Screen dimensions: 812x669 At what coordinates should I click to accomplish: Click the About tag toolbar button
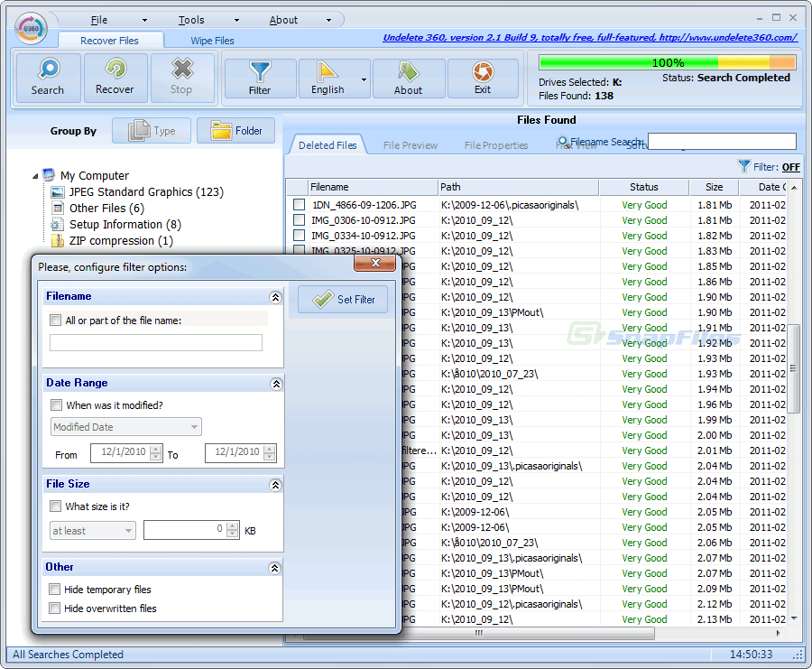point(409,79)
